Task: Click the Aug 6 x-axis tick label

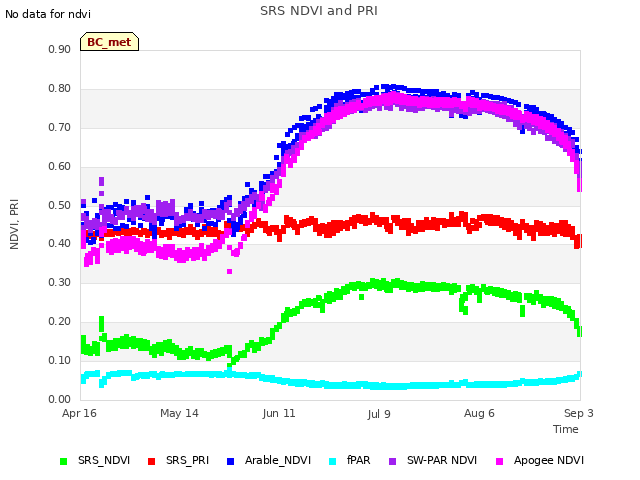Action: pos(479,413)
